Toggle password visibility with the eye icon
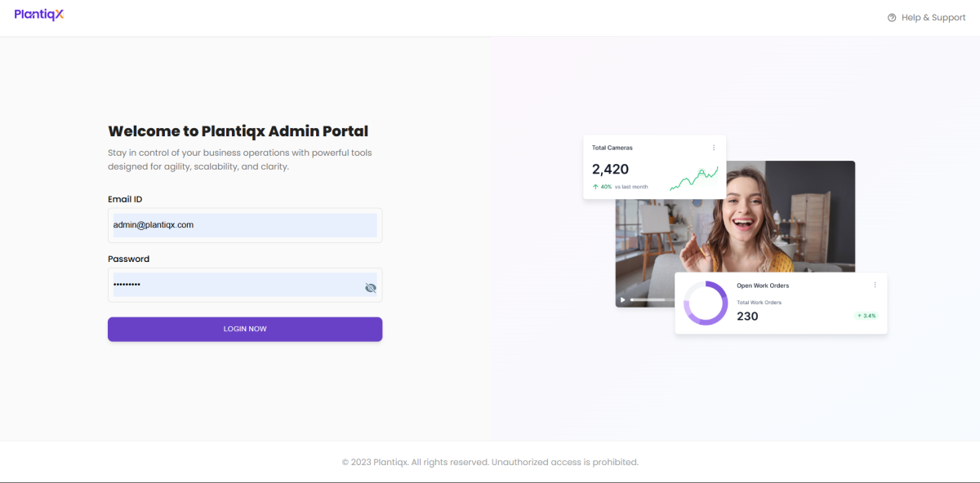The height and width of the screenshot is (483, 980). (x=371, y=288)
